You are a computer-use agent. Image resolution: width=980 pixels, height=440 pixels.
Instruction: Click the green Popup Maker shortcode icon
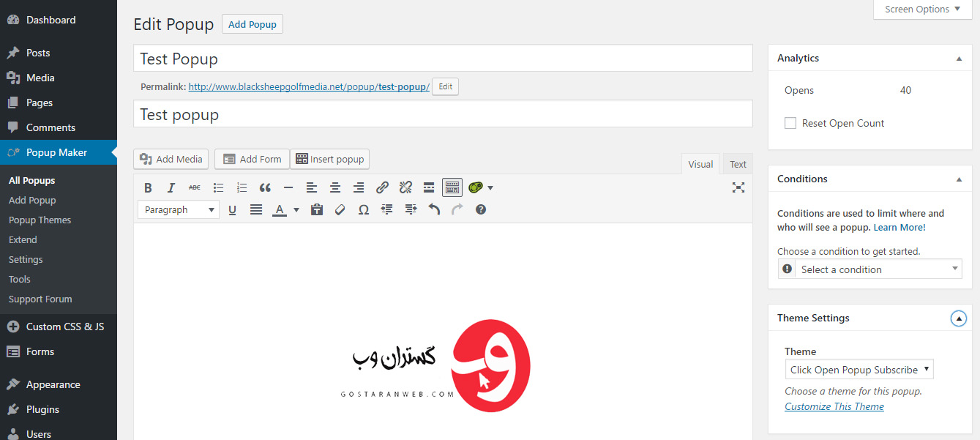(476, 187)
